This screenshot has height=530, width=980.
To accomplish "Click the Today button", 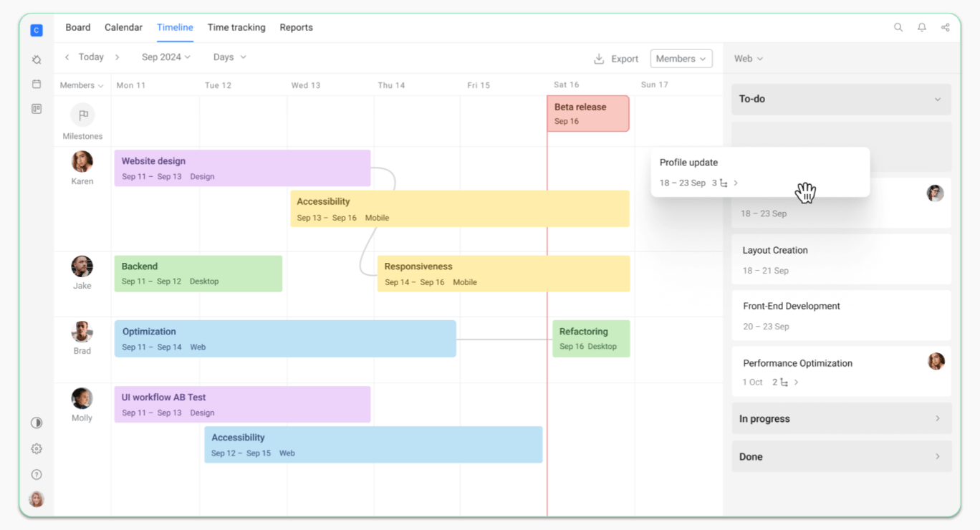I will [91, 57].
